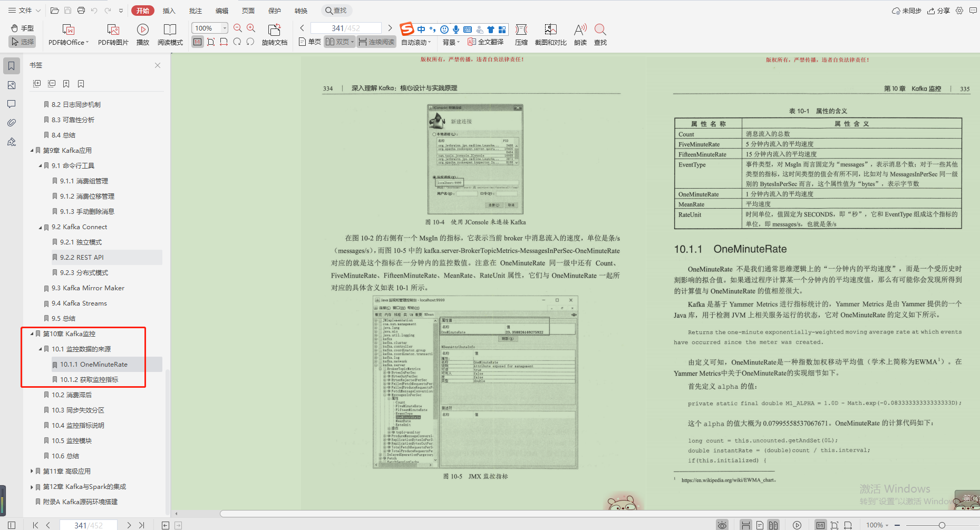The width and height of the screenshot is (980, 530).
Task: Open the attachments paperclip sidebar icon
Action: pos(11,123)
